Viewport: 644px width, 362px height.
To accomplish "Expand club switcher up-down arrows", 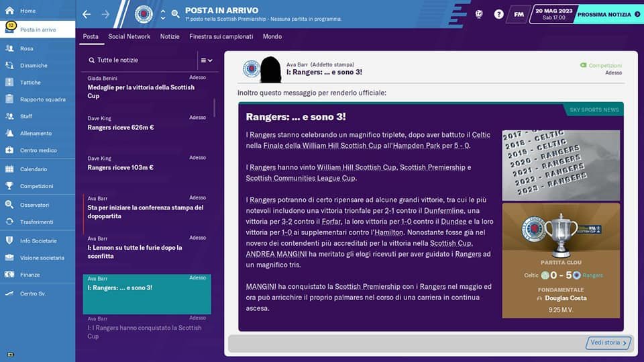I will pos(163,14).
